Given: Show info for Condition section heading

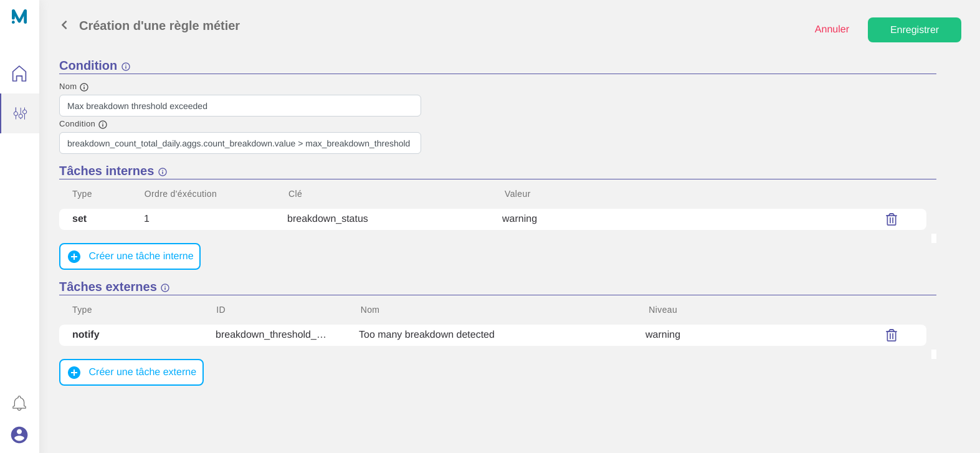Looking at the screenshot, I should click(x=126, y=67).
